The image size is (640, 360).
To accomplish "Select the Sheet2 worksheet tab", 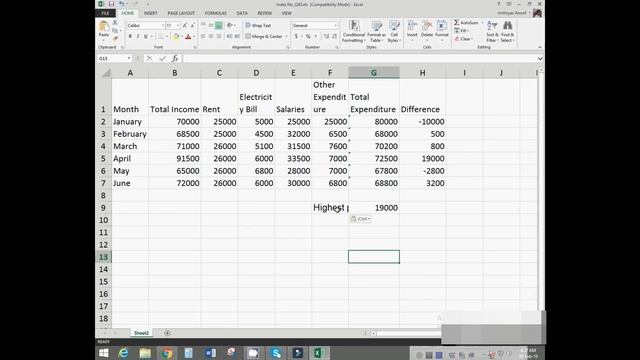I will (x=141, y=333).
